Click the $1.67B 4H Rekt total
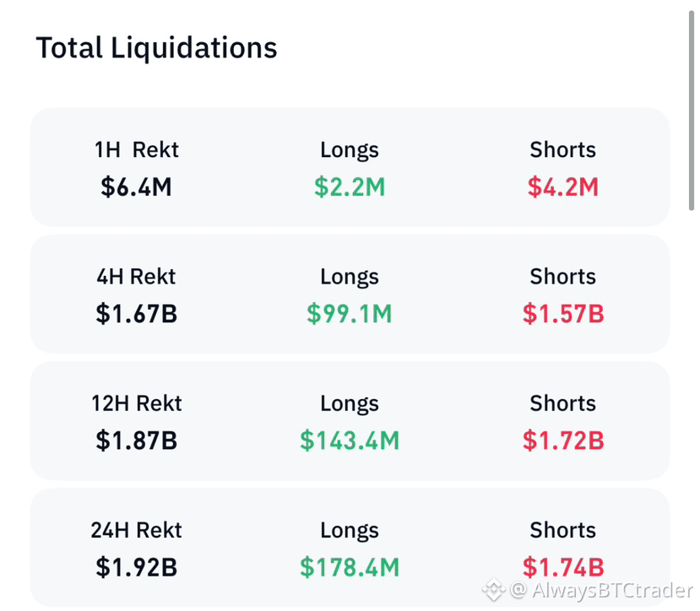 (x=136, y=313)
